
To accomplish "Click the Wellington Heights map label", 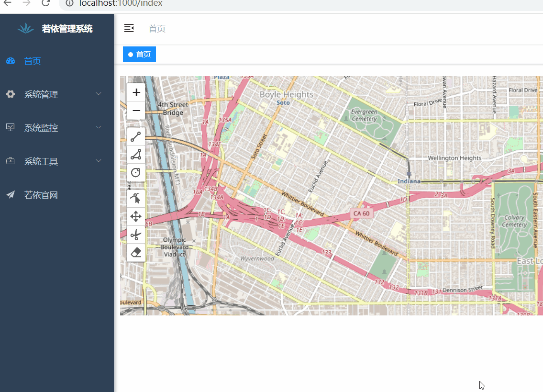I will (x=454, y=158).
